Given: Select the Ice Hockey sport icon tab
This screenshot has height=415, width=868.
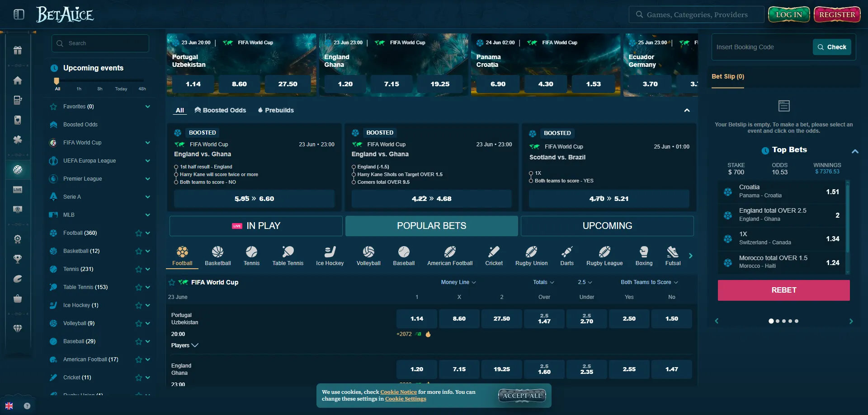Looking at the screenshot, I should (x=330, y=256).
